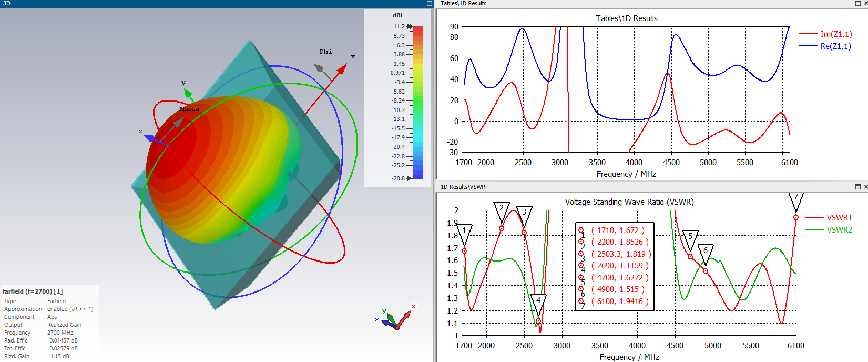Click the Frequency / MHz label of impedance plot
This screenshot has height=362, width=868.
626,174
